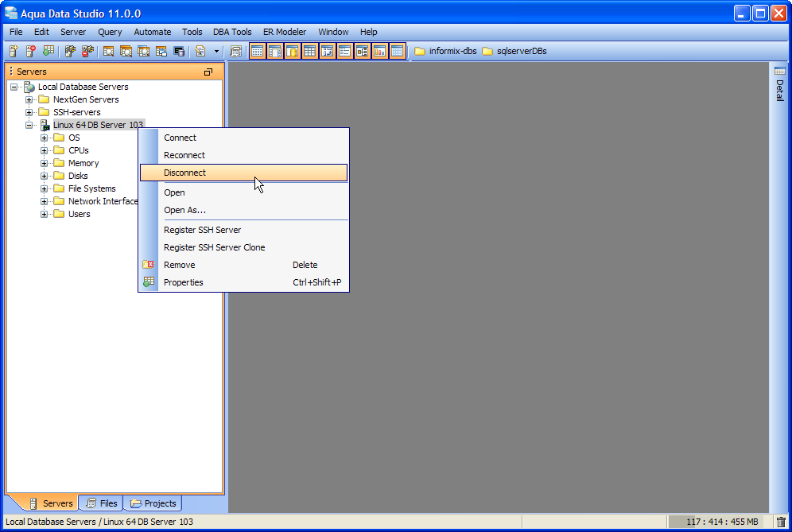Open the Detail side panel tab
This screenshot has height=532, width=792.
780,83
